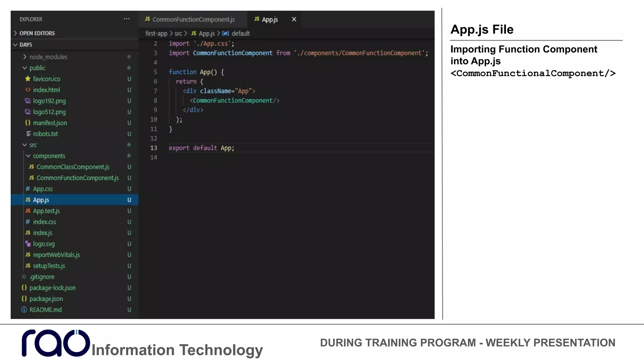The height and width of the screenshot is (362, 644).
Task: Close the App.js editor tab
Action: (x=294, y=19)
